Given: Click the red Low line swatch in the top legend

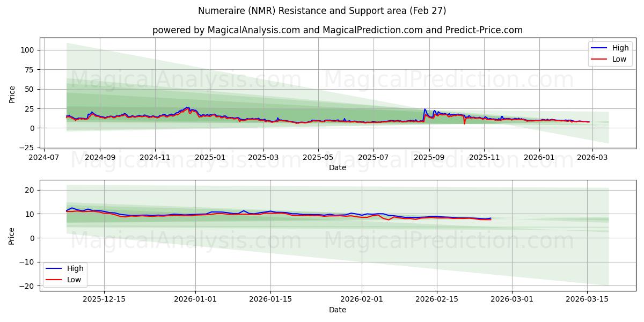Looking at the screenshot, I should click(x=599, y=60).
